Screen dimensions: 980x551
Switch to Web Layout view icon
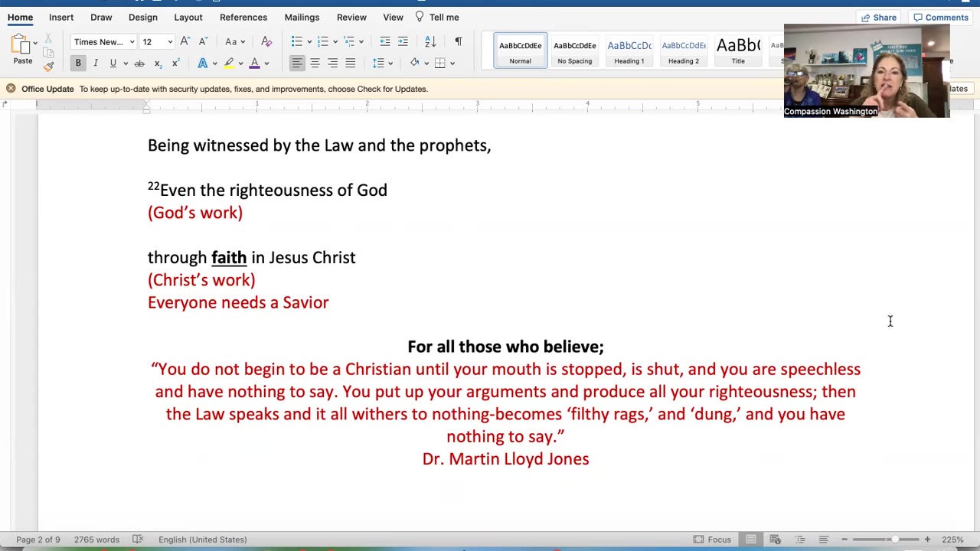tap(775, 540)
